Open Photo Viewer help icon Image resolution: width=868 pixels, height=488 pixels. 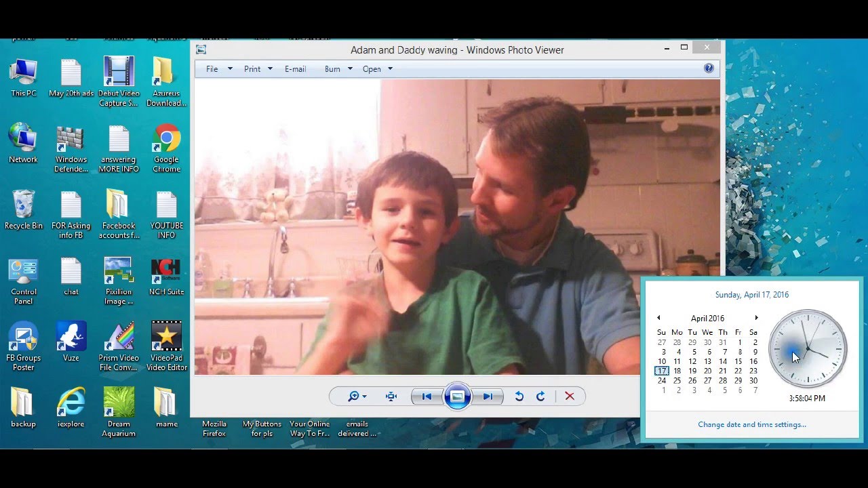pyautogui.click(x=709, y=68)
